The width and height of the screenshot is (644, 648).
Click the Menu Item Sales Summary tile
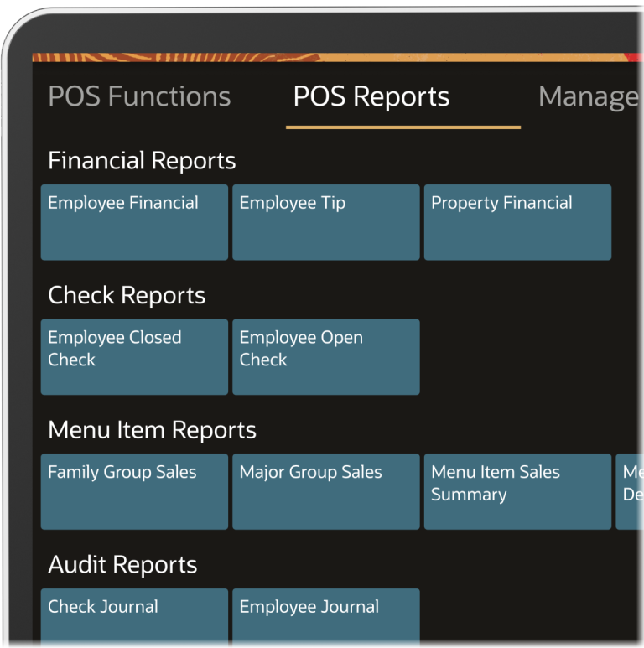517,491
